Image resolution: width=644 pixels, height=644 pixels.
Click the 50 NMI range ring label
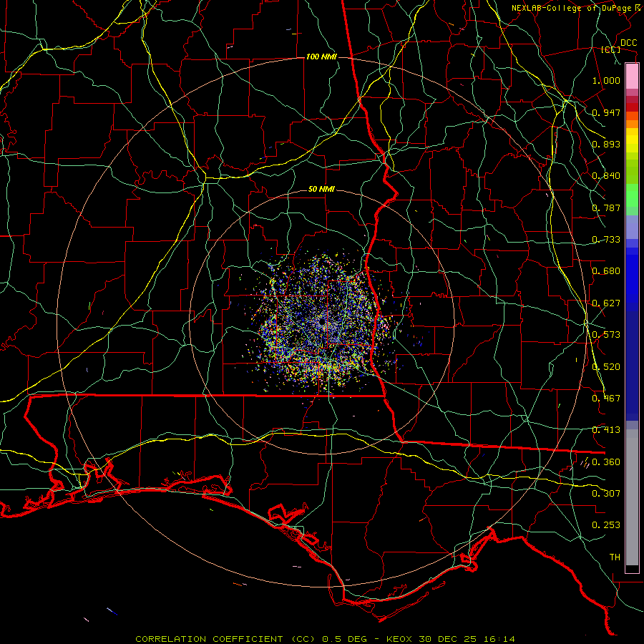[321, 189]
